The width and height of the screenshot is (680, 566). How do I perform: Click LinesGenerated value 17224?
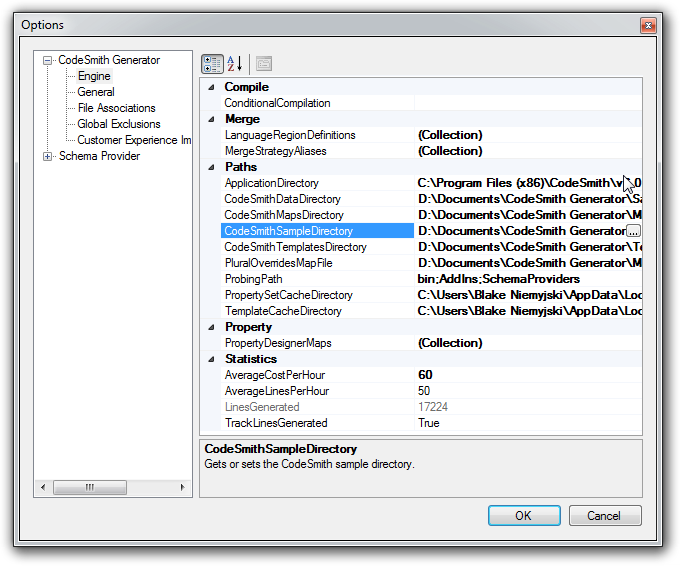[528, 407]
